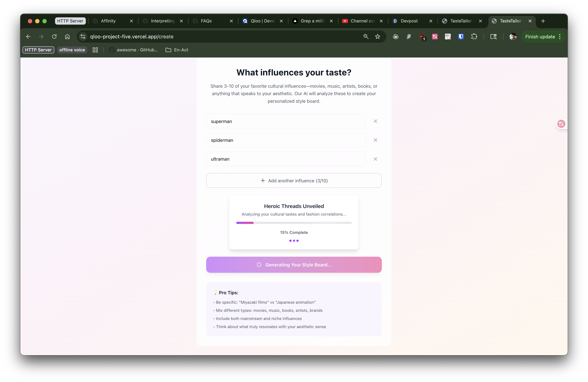Remove the spiderman influence entry
Image resolution: width=588 pixels, height=382 pixels.
click(375, 140)
